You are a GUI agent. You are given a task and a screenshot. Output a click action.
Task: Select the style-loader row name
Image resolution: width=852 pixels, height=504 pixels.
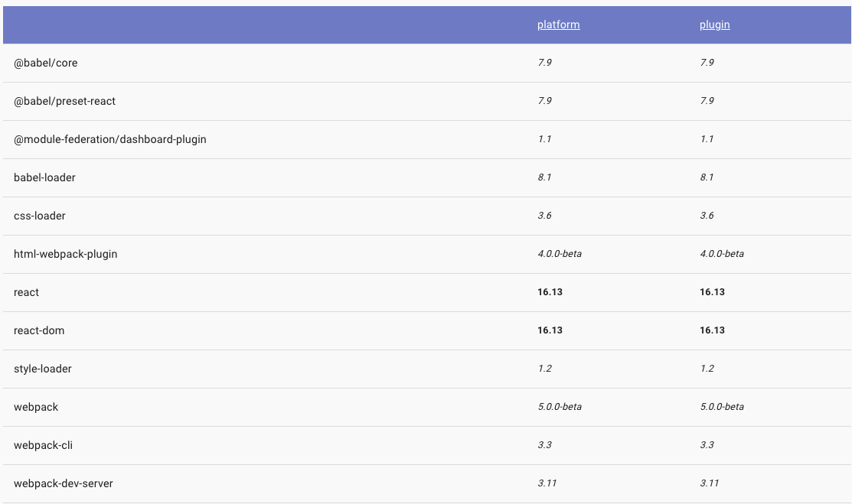point(42,369)
